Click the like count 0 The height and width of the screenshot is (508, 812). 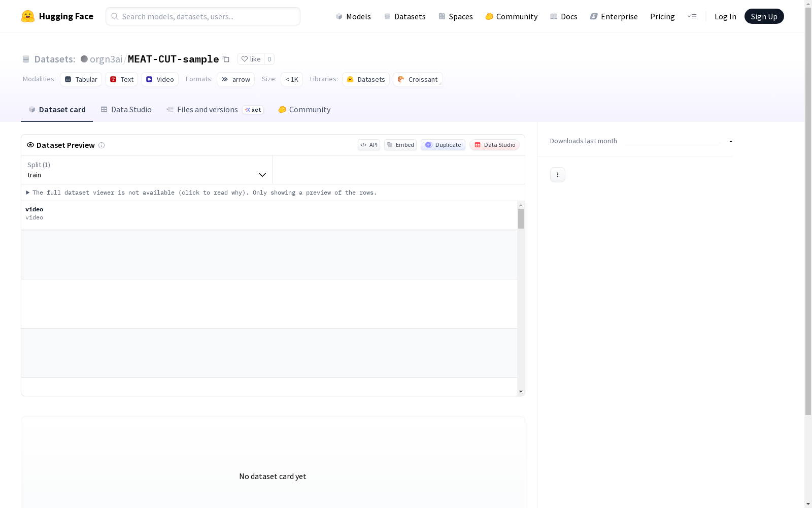click(269, 59)
